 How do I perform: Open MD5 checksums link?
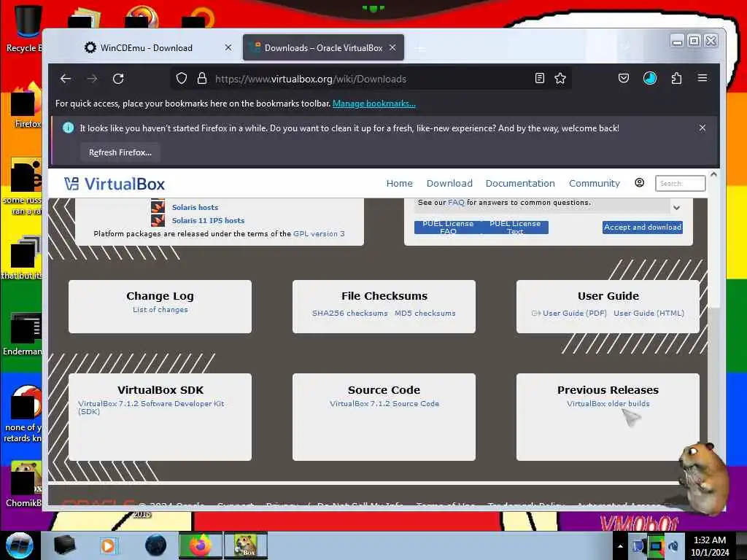point(425,313)
